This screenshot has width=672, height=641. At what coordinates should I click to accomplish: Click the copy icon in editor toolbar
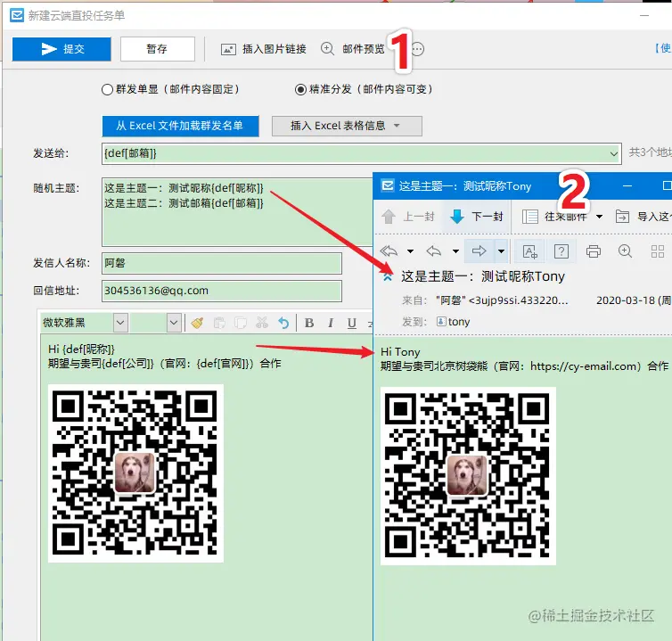241,323
